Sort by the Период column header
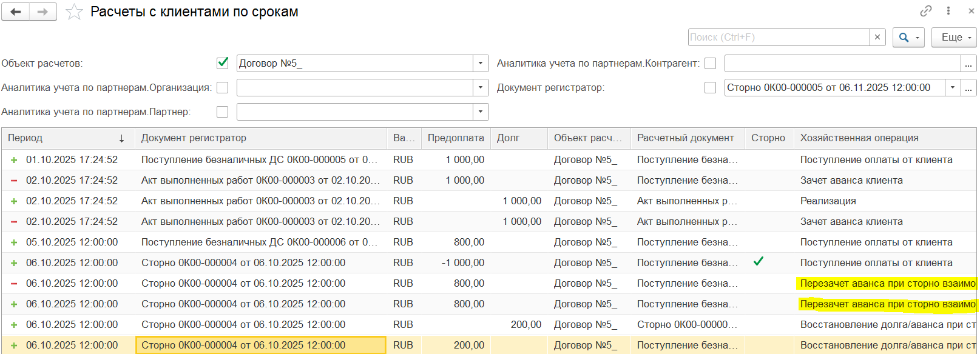Viewport: 980px width, 354px height. coord(67,138)
